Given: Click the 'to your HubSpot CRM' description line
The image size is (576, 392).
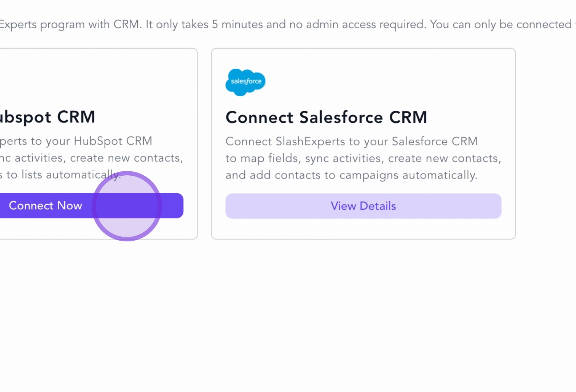Looking at the screenshot, I should point(76,141).
